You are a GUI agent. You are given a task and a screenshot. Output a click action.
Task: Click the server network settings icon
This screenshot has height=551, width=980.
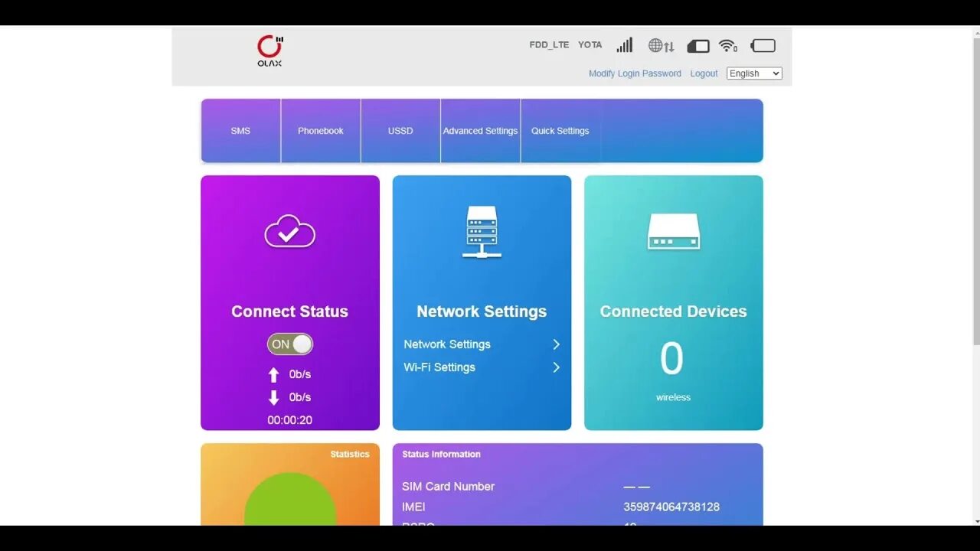[482, 232]
